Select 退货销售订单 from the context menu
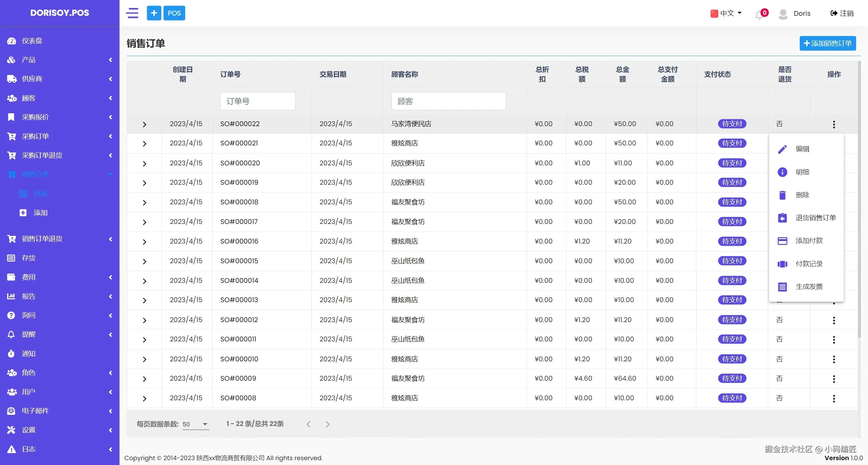The width and height of the screenshot is (868, 465). [816, 218]
